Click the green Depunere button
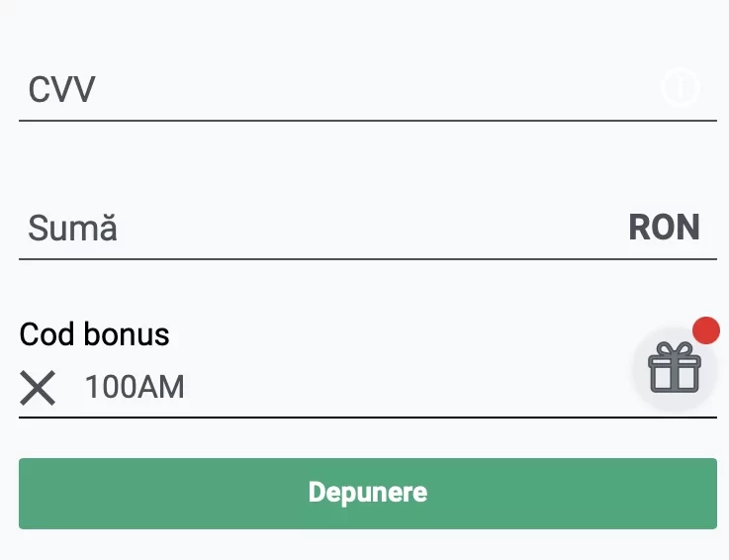The image size is (729, 560). 368,494
